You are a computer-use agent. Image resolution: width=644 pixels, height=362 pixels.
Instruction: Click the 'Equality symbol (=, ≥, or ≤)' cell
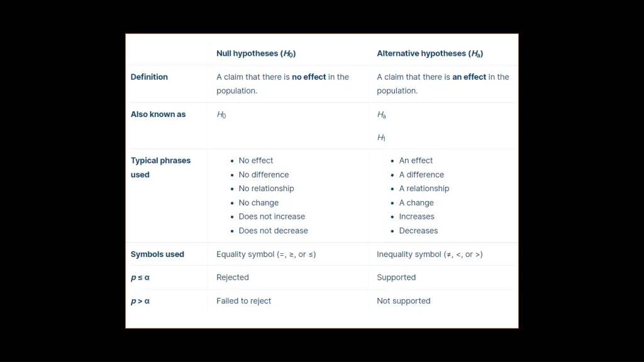(x=266, y=254)
